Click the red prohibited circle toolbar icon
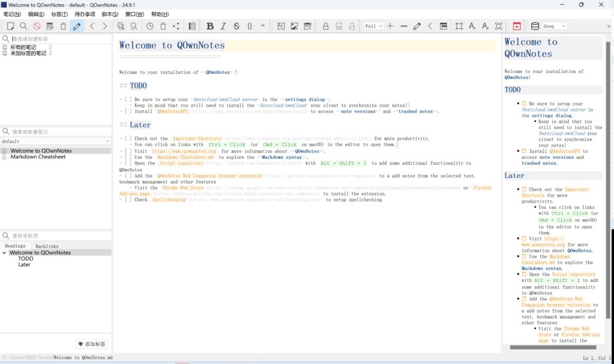Screen dimensions: 614x364 point(37,26)
